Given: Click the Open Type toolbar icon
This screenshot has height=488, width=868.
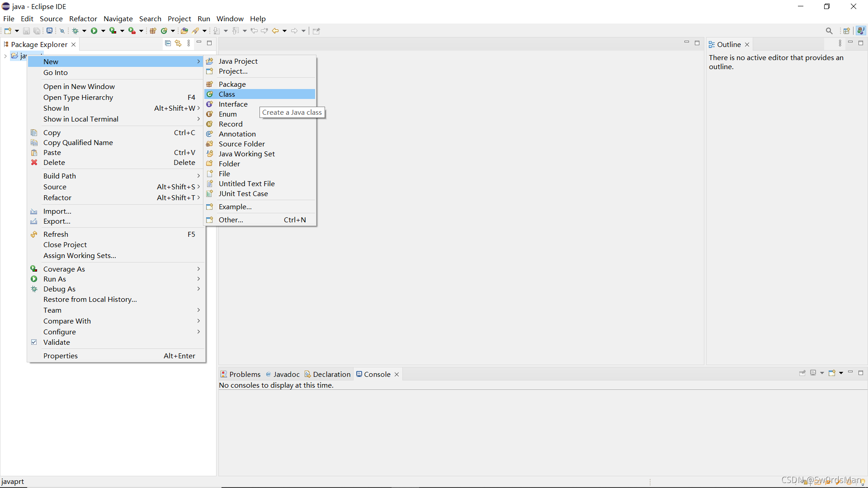Looking at the screenshot, I should (184, 31).
